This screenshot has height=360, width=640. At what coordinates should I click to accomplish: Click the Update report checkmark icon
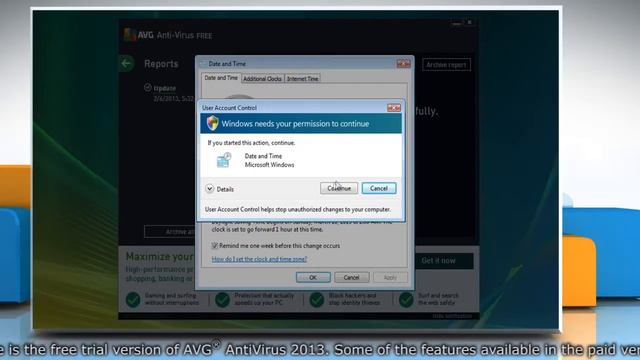(x=148, y=88)
